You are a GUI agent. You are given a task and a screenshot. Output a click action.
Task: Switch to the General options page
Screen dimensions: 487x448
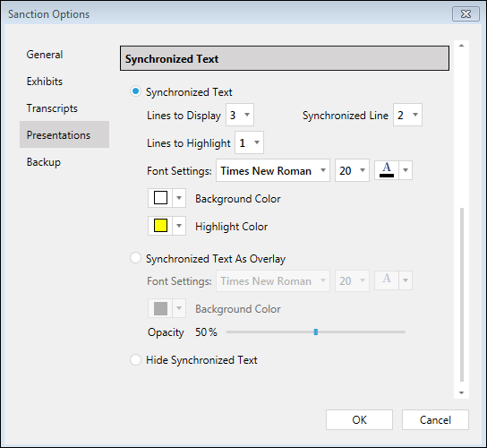point(45,55)
